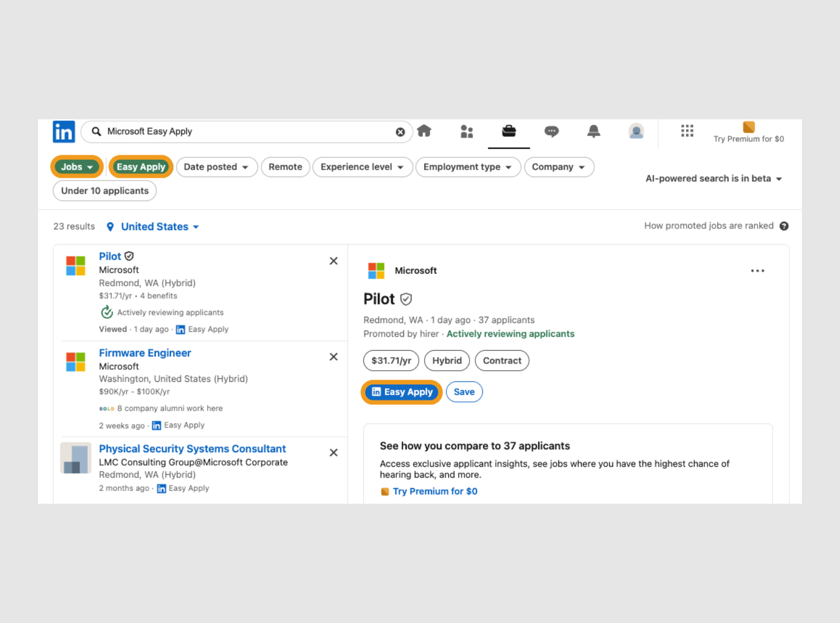Open Employment type dropdown
Image resolution: width=840 pixels, height=623 pixels.
[x=468, y=167]
